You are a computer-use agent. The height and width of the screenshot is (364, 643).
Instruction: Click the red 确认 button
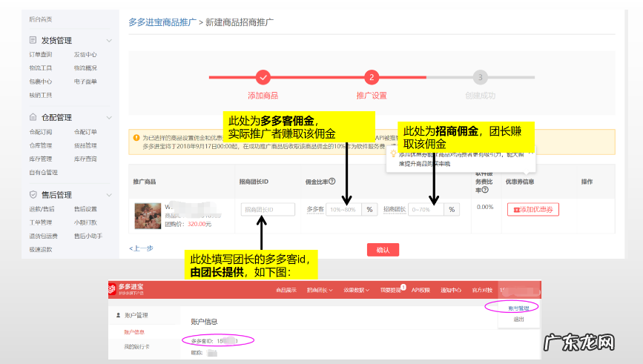pyautogui.click(x=383, y=250)
